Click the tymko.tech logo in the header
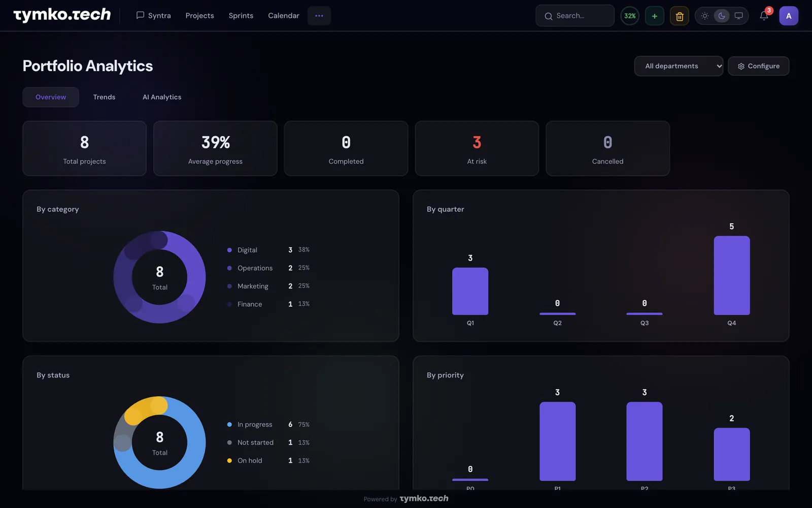This screenshot has height=508, width=812. tap(62, 15)
